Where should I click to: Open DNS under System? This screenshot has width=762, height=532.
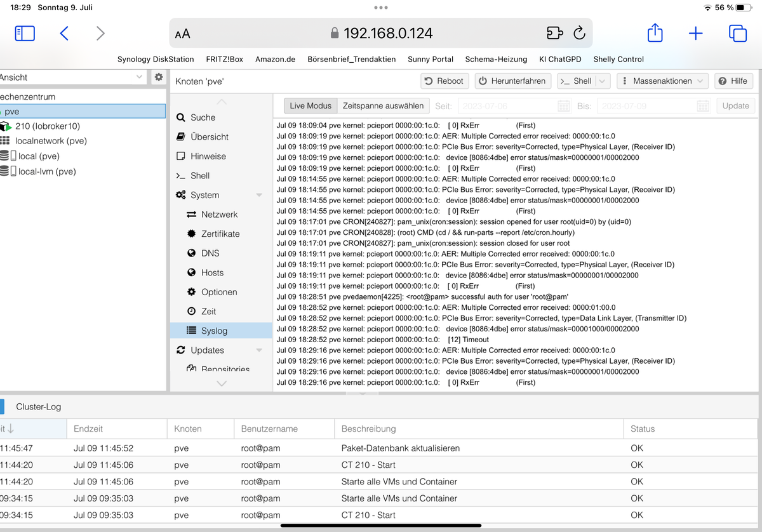point(221,253)
